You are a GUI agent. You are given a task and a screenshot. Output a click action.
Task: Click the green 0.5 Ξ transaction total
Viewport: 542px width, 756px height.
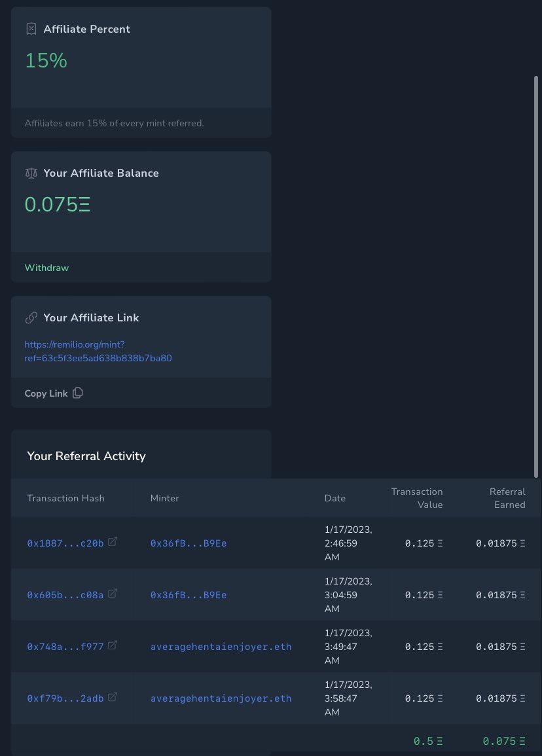tap(428, 741)
